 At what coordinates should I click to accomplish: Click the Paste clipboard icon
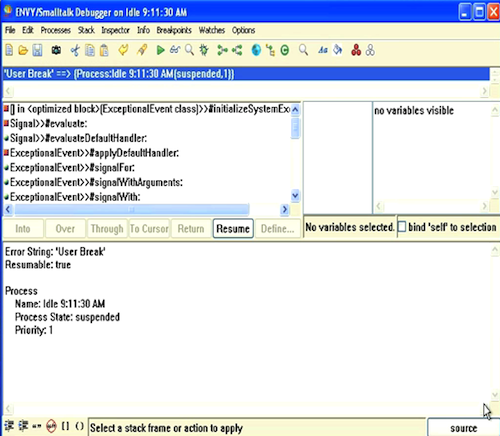[104, 51]
